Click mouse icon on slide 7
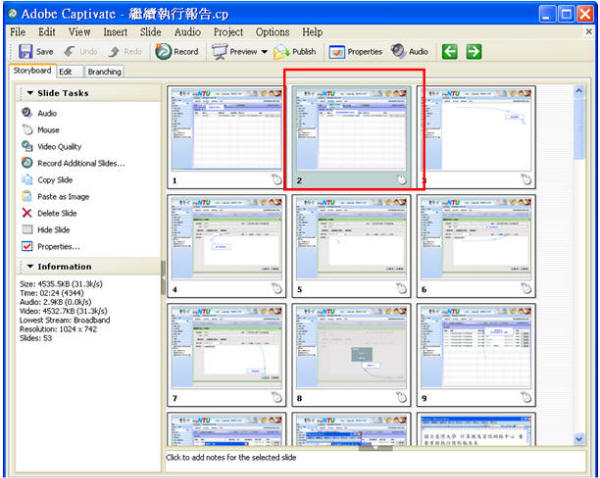Screen dimensions: 600x478 (277, 397)
